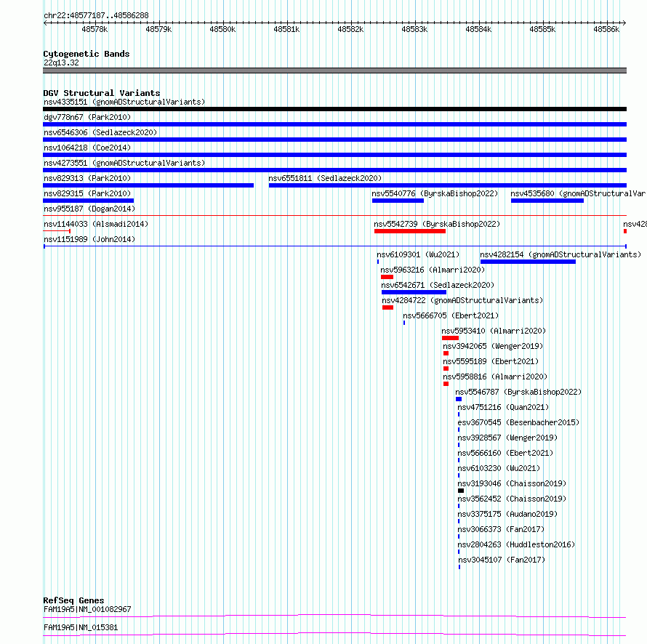Open nsv1064218 Coe2014 variant label
The width and height of the screenshot is (647, 644).
87,148
